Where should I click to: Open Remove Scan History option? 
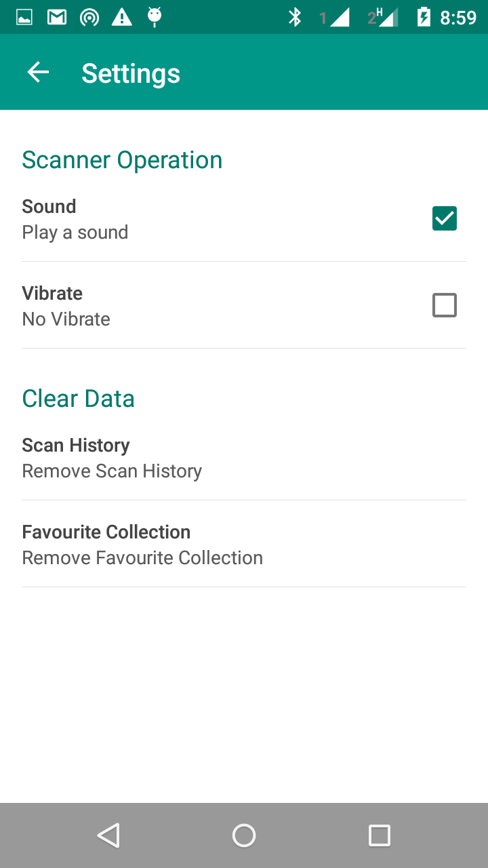(x=112, y=458)
